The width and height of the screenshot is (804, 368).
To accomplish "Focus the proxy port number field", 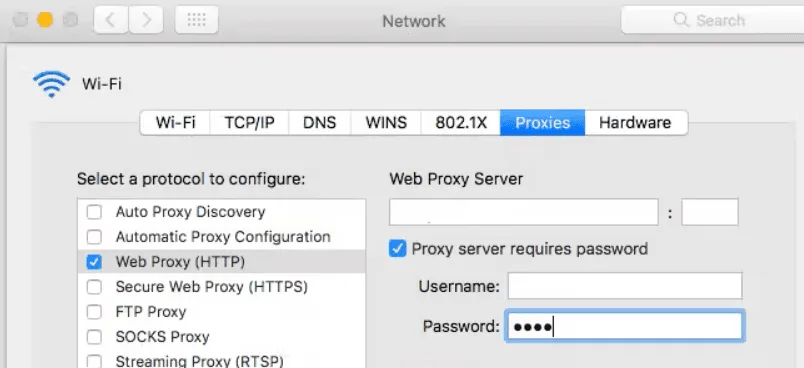I will pos(710,212).
